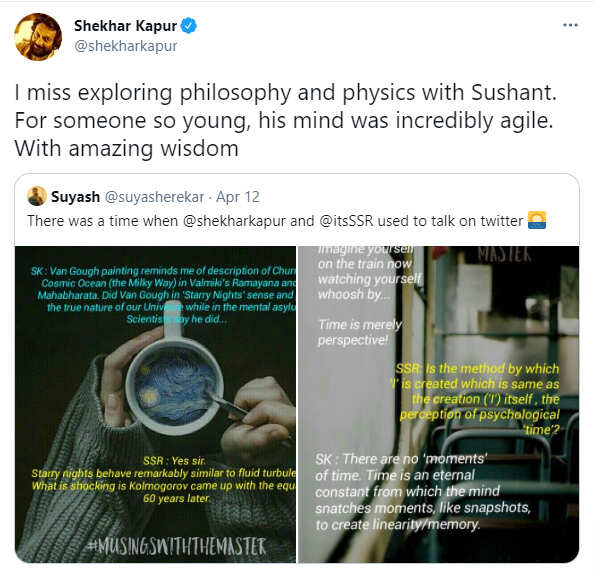595x573 pixels.
Task: Open the train seats image
Action: 439,404
